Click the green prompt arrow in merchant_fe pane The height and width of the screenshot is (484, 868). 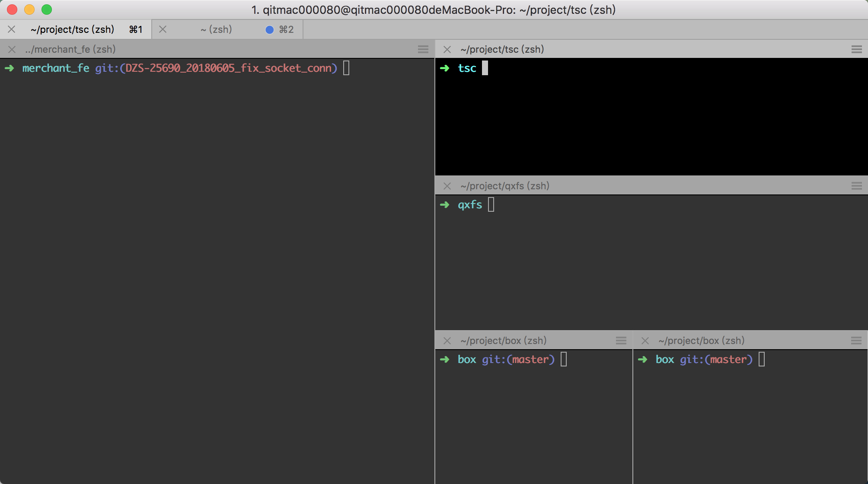(x=10, y=68)
